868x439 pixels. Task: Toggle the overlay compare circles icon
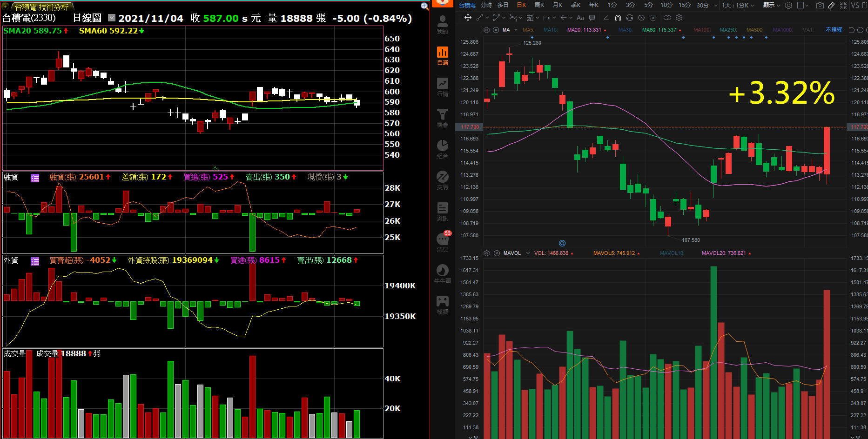667,18
